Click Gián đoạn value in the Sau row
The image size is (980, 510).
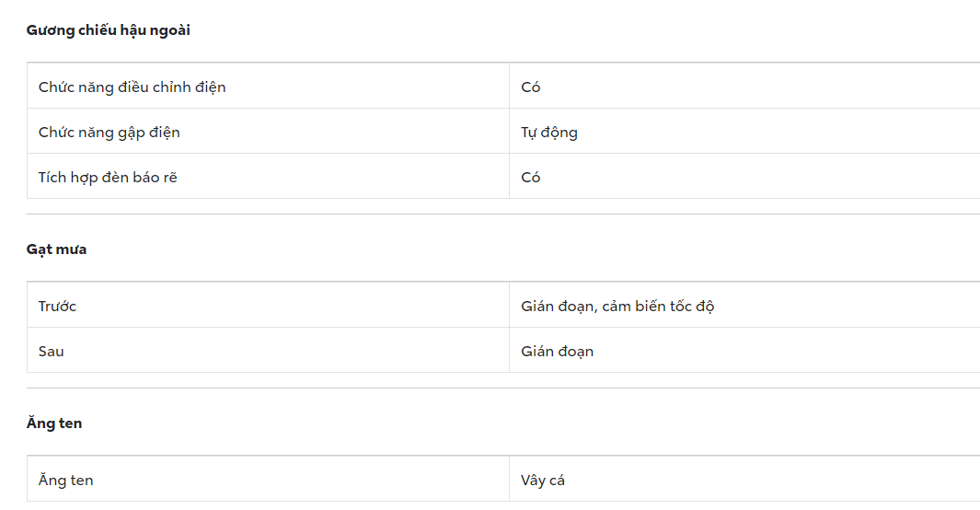pyautogui.click(x=557, y=352)
